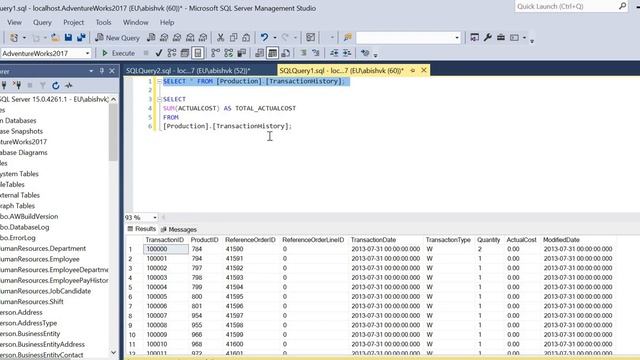Undo the last edit
The width and height of the screenshot is (640, 360).
coord(264,38)
